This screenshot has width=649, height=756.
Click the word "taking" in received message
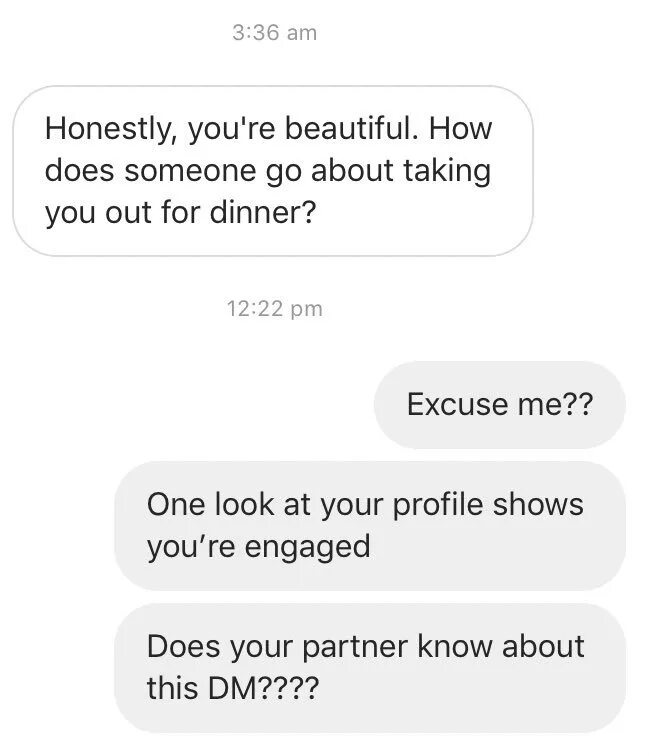pyautogui.click(x=447, y=171)
